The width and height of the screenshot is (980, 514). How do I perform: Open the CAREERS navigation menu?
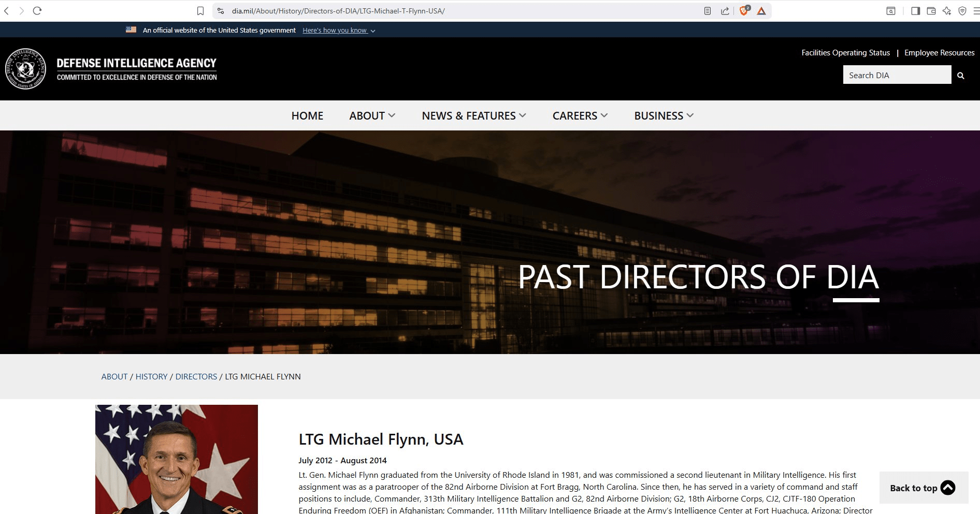tap(580, 115)
